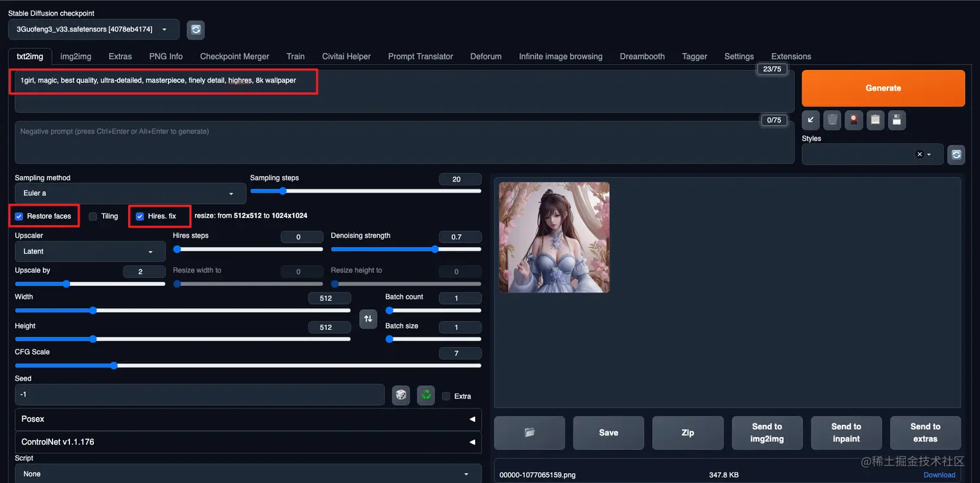The image size is (980, 483).
Task: Clear the prompt with the trash icon
Action: point(832,120)
